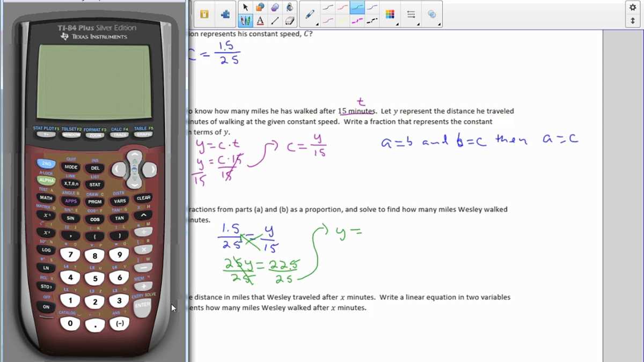644x362 pixels.
Task: Open the STAT menu on calculator
Action: (95, 185)
